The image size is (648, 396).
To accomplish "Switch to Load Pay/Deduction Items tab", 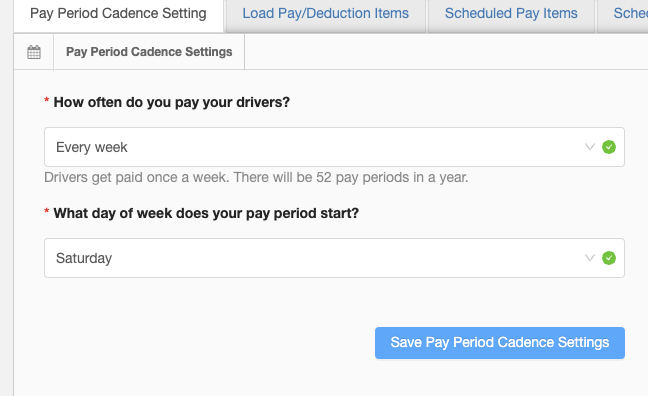I will pos(325,15).
